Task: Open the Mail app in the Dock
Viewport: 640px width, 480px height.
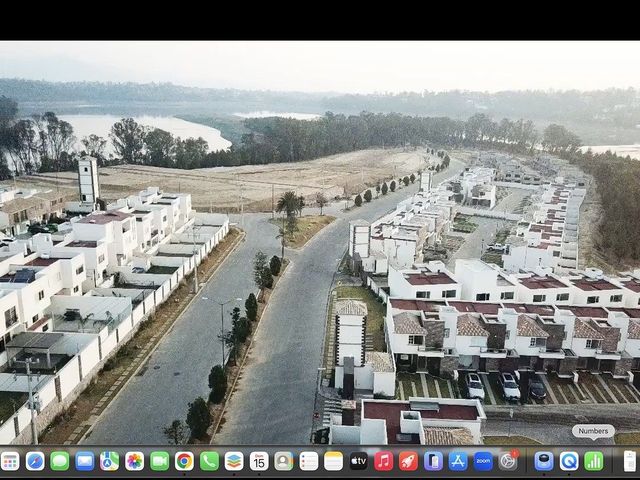Action: [84, 461]
